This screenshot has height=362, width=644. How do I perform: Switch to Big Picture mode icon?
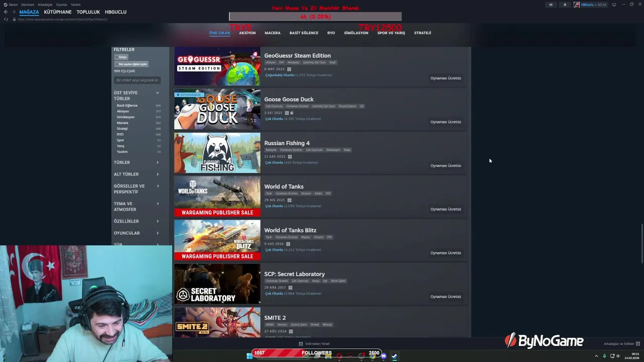click(614, 5)
